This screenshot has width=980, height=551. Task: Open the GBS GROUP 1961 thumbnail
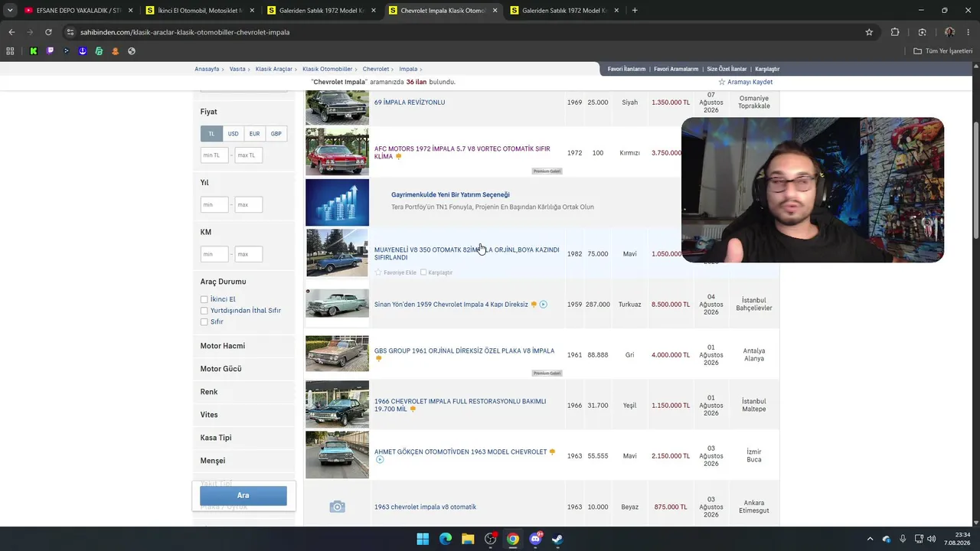[x=337, y=354]
